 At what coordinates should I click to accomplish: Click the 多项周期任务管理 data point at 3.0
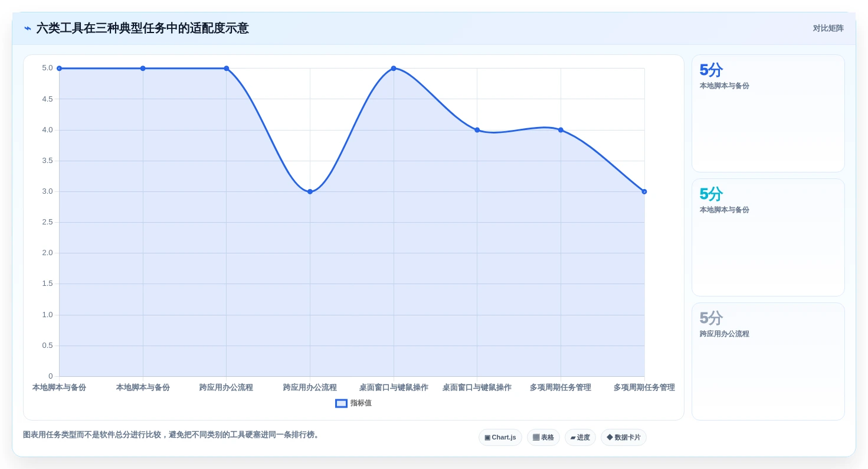[644, 191]
